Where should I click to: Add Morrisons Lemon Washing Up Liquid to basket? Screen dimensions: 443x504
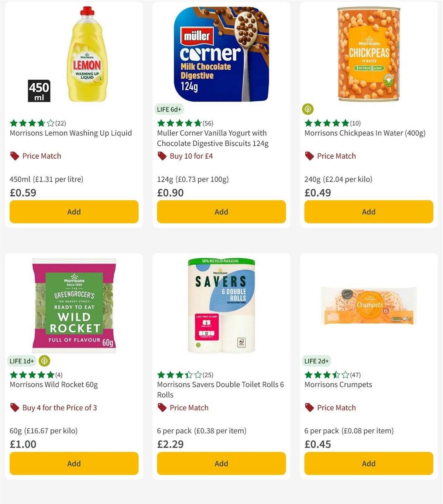point(74,212)
